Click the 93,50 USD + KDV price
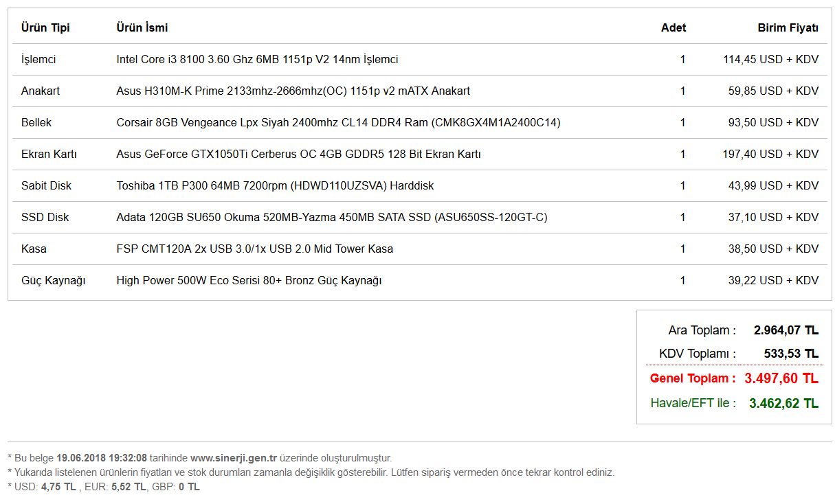Image resolution: width=835 pixels, height=504 pixels. click(774, 123)
